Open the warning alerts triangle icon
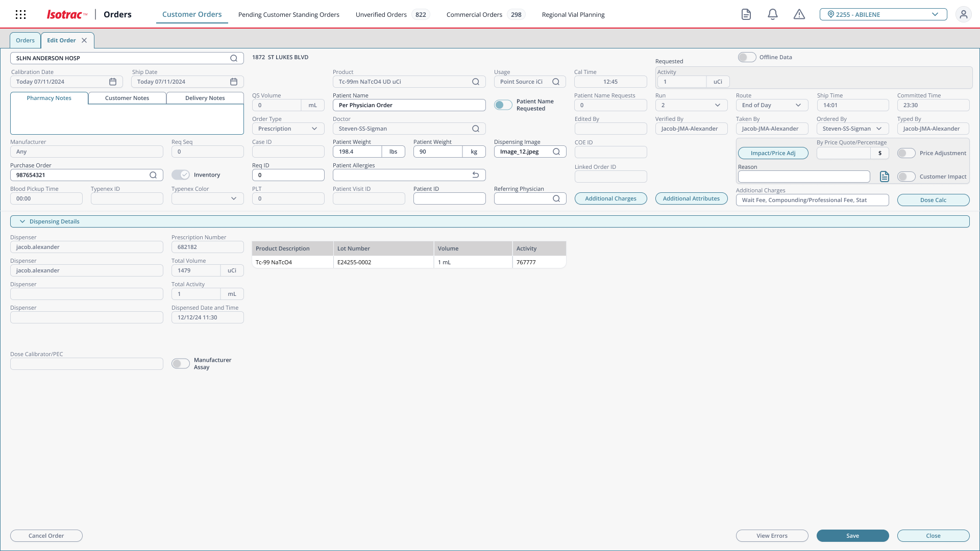Viewport: 980px width, 551px height. pyautogui.click(x=799, y=15)
